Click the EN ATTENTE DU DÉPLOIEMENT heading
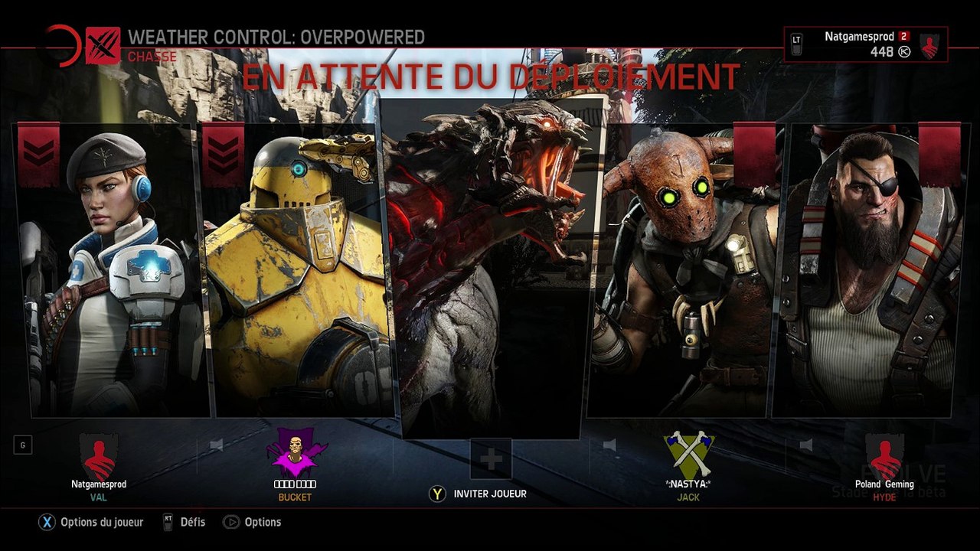Screen dimensions: 980x551 491,77
